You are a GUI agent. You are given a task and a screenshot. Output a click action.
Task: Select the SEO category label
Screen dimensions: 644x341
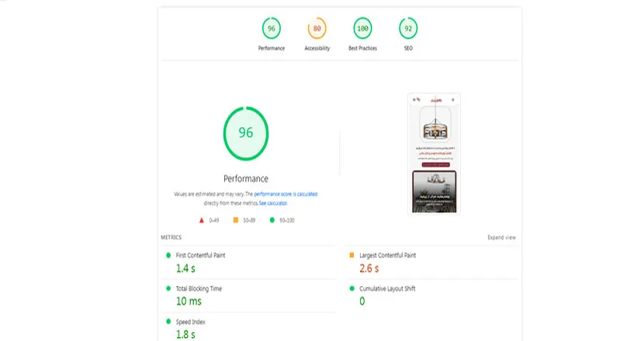[407, 48]
